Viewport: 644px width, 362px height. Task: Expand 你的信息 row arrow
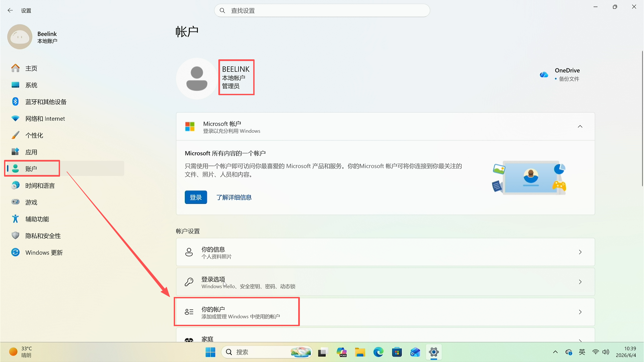580,252
